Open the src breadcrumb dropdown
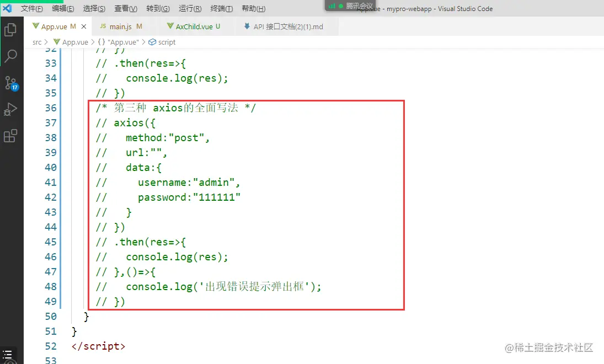Image resolution: width=604 pixels, height=364 pixels. point(36,42)
